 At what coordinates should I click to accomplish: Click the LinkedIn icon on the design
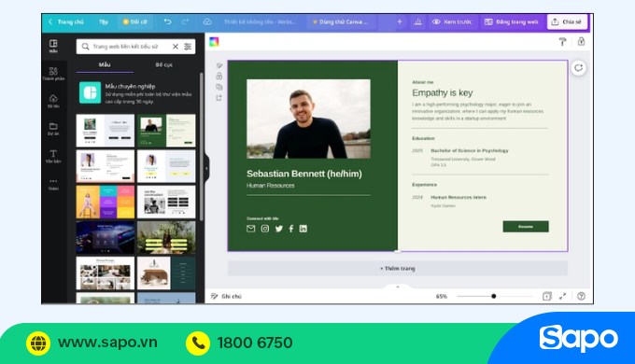303,229
